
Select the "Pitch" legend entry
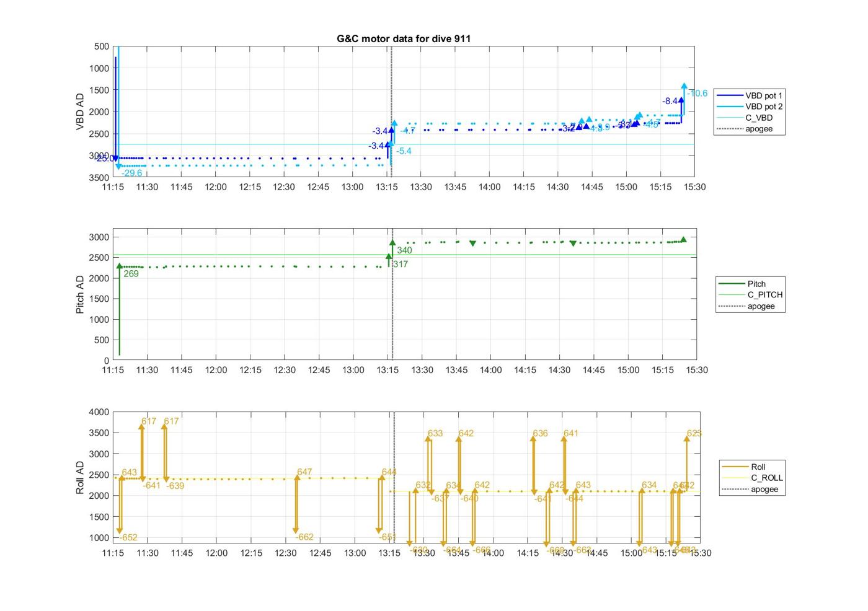tap(742, 284)
